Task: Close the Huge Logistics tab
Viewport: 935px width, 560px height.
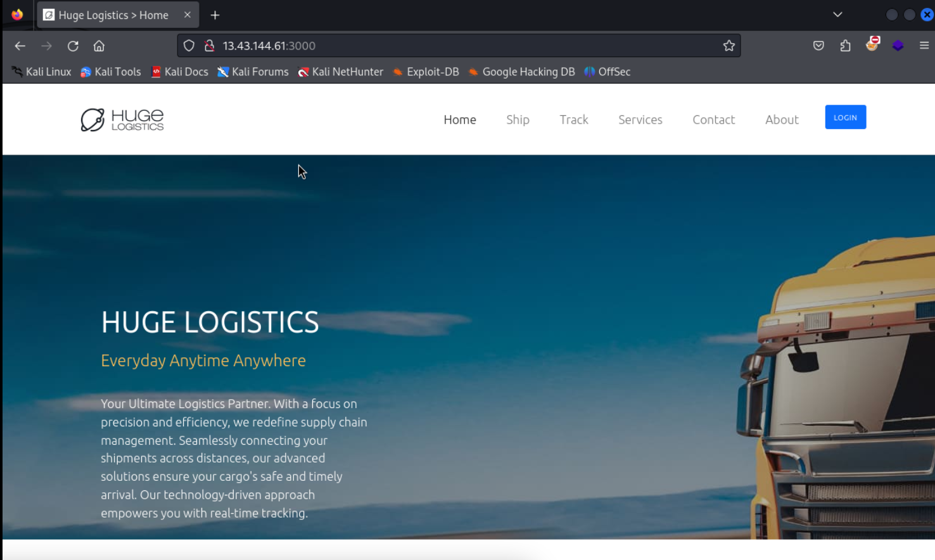Action: pos(188,15)
